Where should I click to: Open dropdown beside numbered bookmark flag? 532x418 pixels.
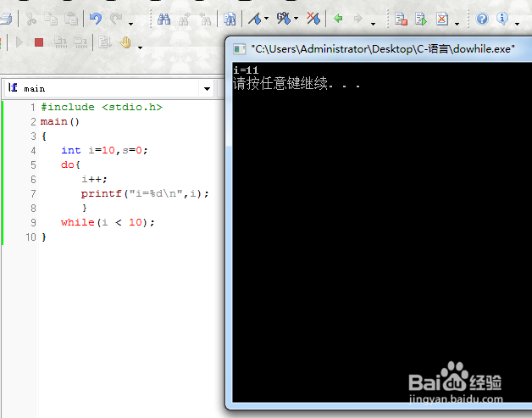point(296,19)
